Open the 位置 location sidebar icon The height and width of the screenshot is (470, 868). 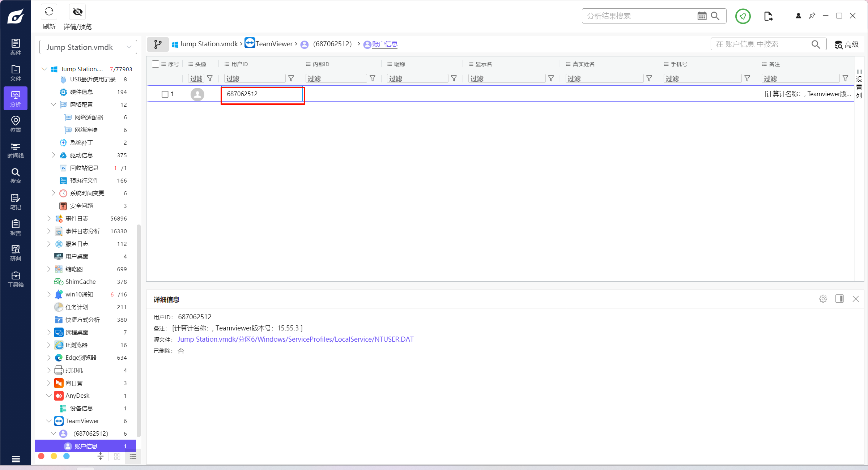point(16,124)
